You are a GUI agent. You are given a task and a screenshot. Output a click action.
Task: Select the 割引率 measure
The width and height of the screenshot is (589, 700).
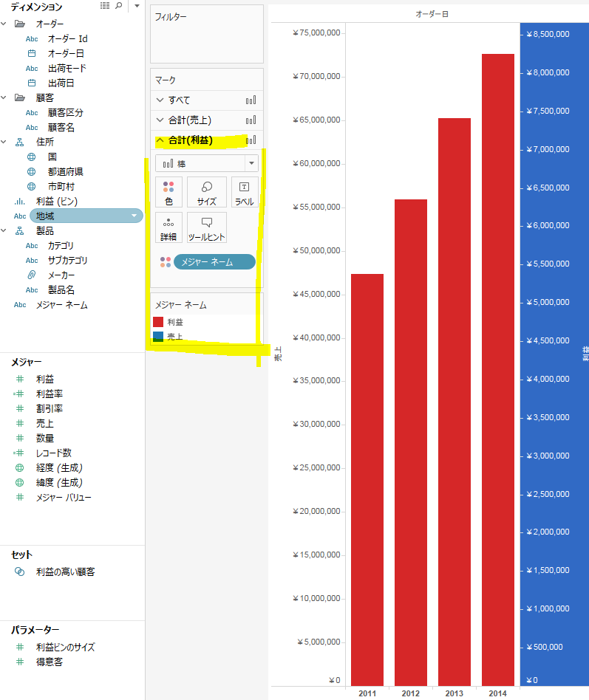[x=50, y=408]
